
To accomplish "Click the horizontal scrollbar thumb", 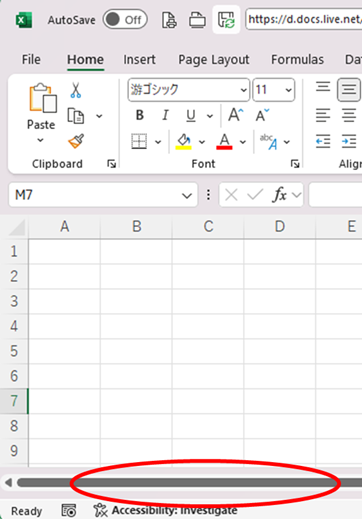I will coord(189,482).
